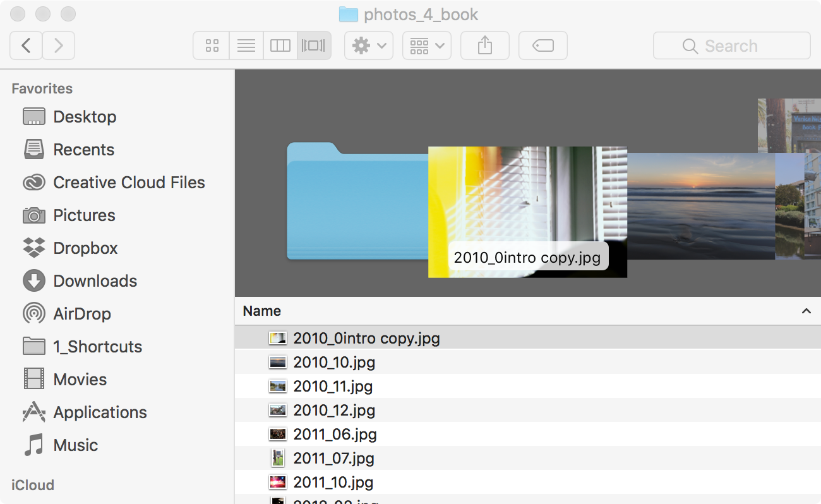Sort by the Name column header
821x504 pixels.
[262, 311]
